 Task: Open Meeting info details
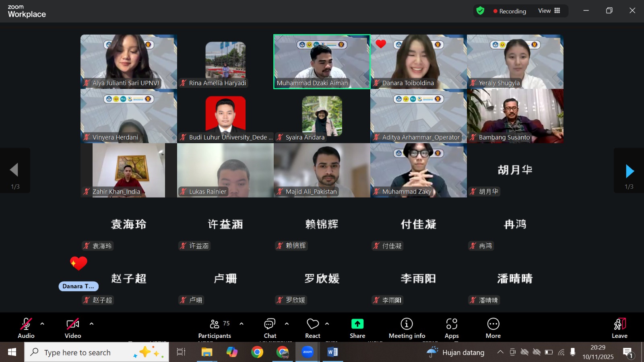(x=407, y=328)
